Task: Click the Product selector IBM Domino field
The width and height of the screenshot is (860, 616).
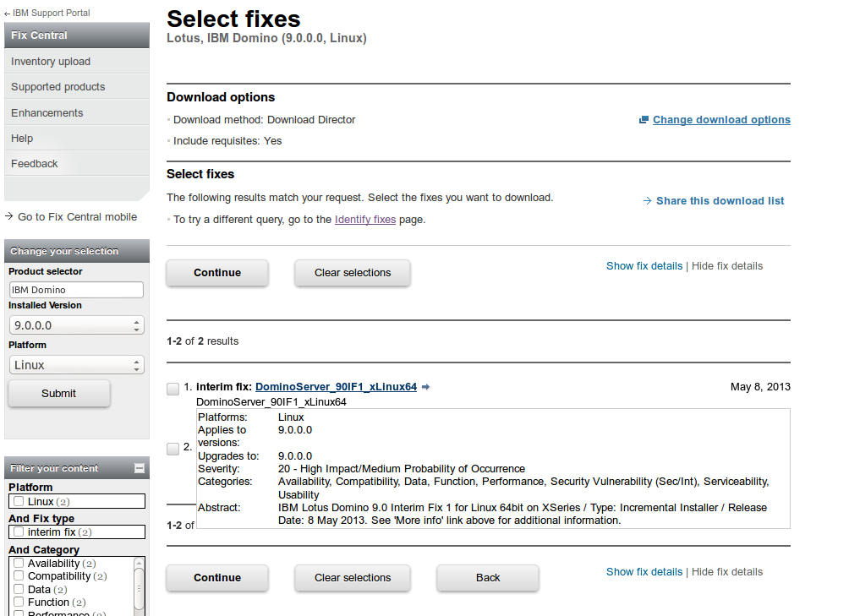Action: [76, 290]
